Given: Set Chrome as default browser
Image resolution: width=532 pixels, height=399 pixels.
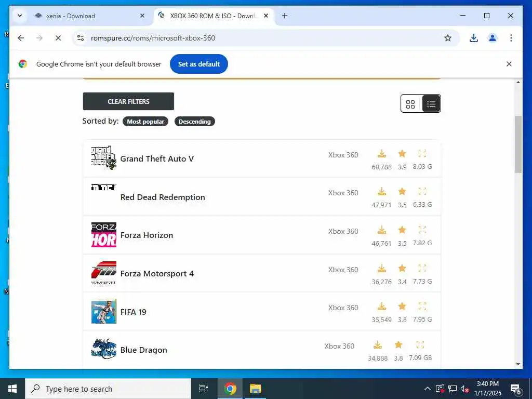Looking at the screenshot, I should [x=199, y=64].
